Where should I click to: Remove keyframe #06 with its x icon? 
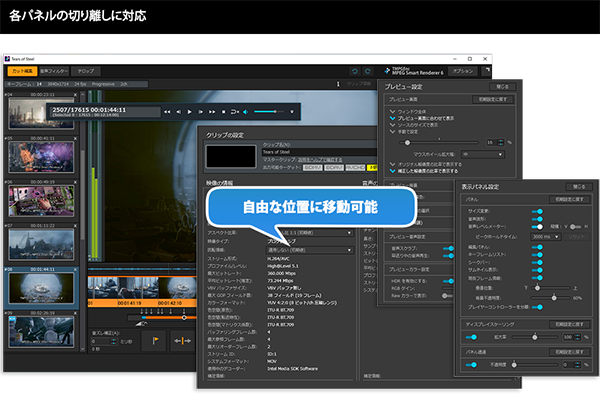tap(75, 182)
